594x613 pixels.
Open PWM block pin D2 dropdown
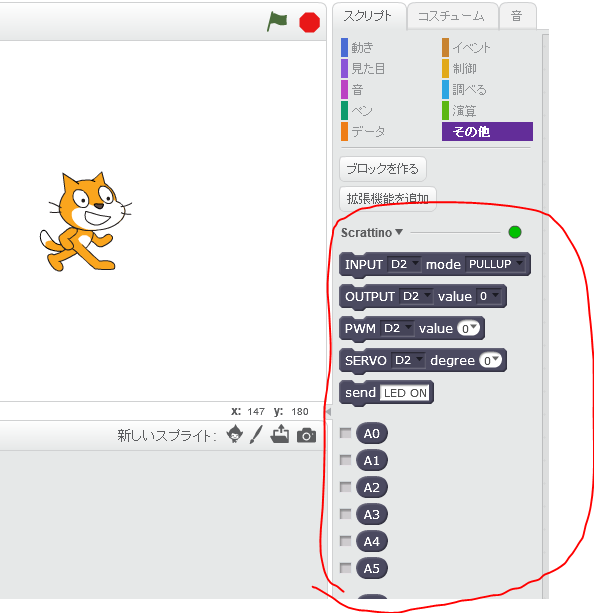click(x=397, y=328)
